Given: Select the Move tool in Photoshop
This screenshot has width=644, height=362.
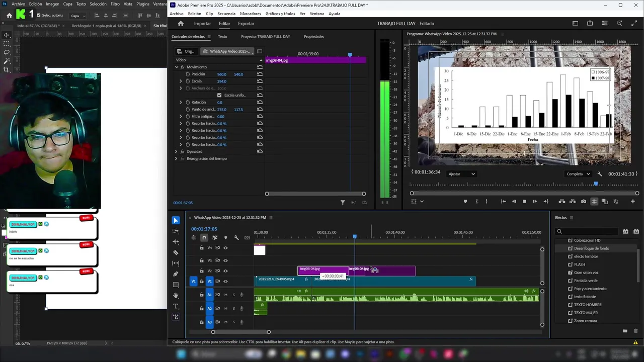Looking at the screenshot, I should pyautogui.click(x=7, y=35).
